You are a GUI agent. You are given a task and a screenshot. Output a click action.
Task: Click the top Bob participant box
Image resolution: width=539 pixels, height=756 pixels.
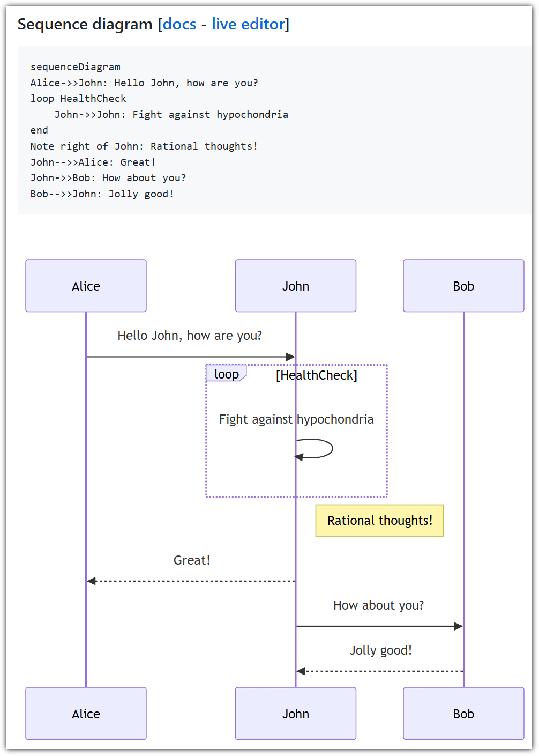[x=463, y=286]
